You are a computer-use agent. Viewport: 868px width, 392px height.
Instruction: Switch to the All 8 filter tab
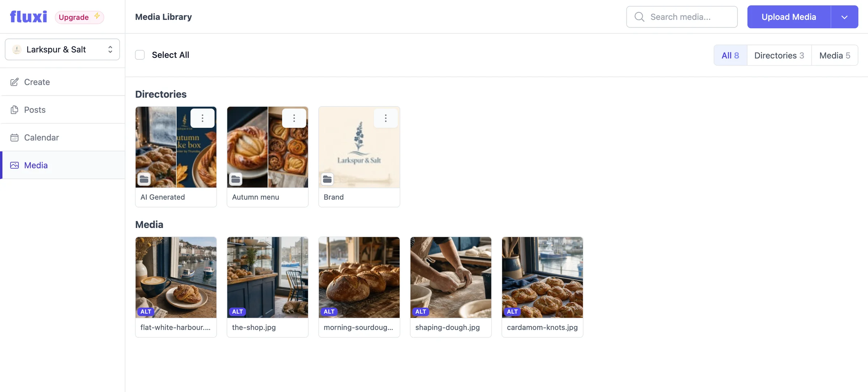click(x=730, y=55)
